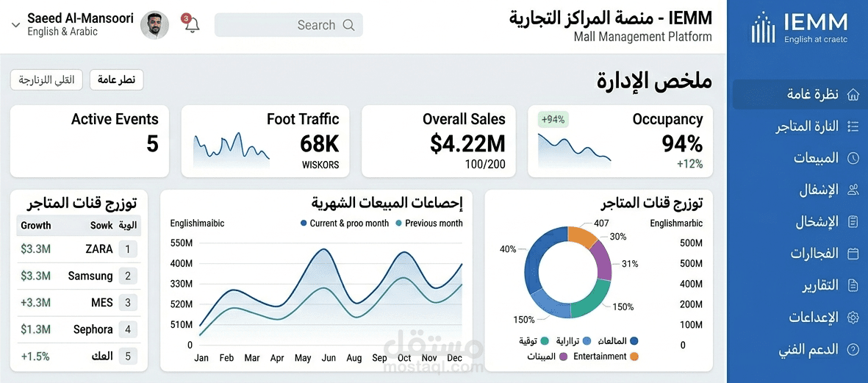Open the notifications bell
This screenshot has width=868, height=383.
(192, 24)
